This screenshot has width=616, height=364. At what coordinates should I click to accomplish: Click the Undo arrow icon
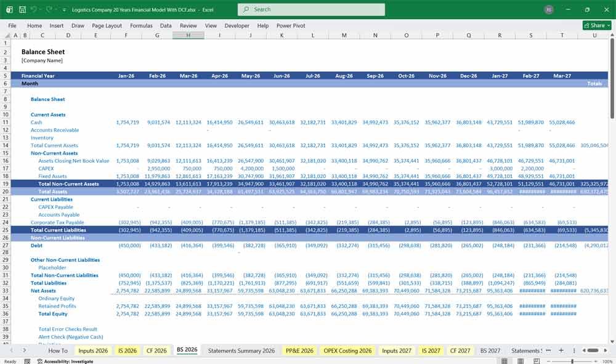[34, 9]
